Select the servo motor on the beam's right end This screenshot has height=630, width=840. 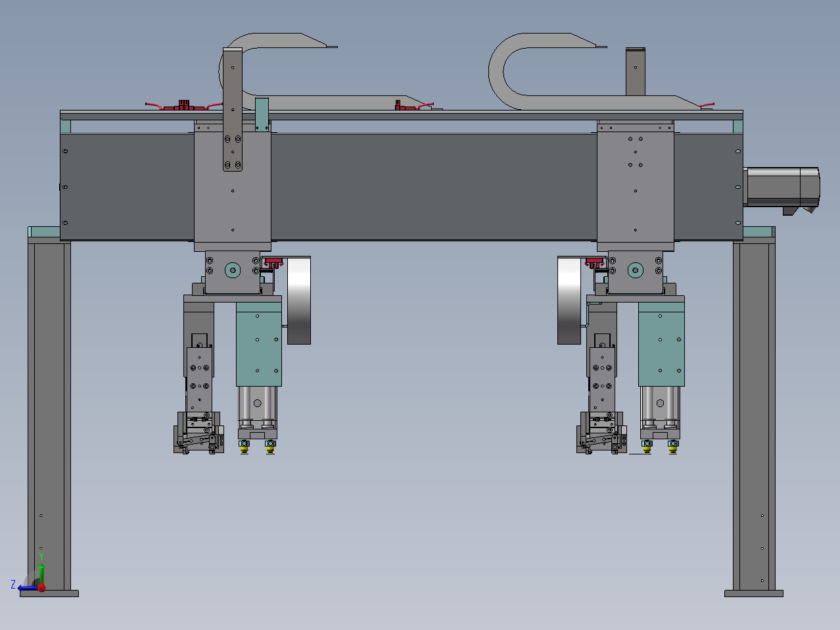[782, 191]
